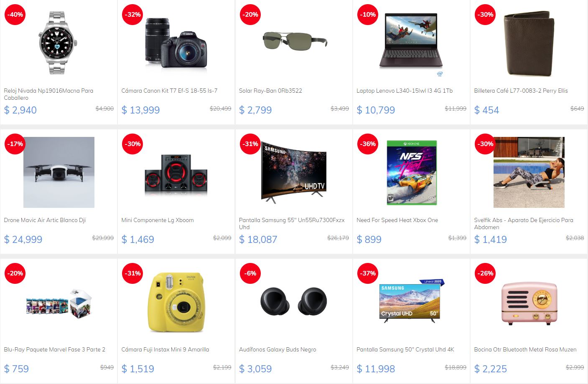Click the Ray-Ban sunglasses picture
The image size is (588, 384).
tap(294, 41)
